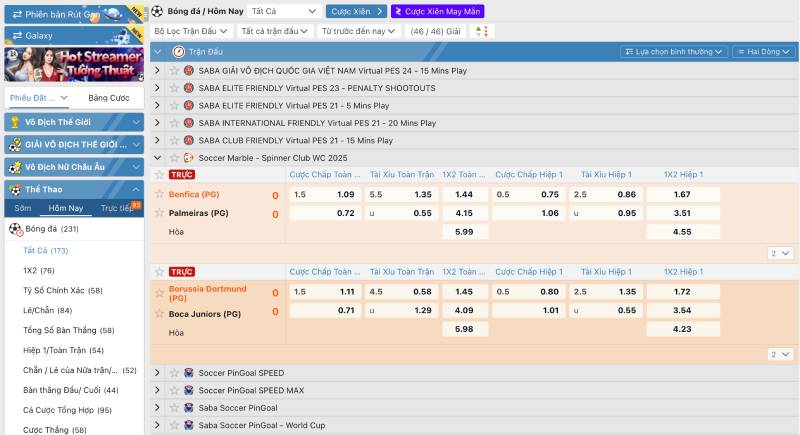The height and width of the screenshot is (435, 800).
Task: Select the Bảng Cược tab
Action: 108,98
